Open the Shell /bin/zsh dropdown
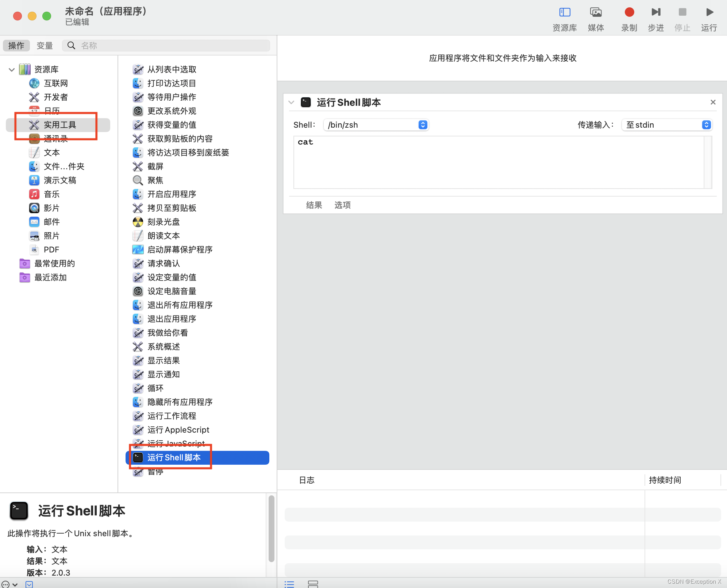This screenshot has width=727, height=588. [376, 125]
